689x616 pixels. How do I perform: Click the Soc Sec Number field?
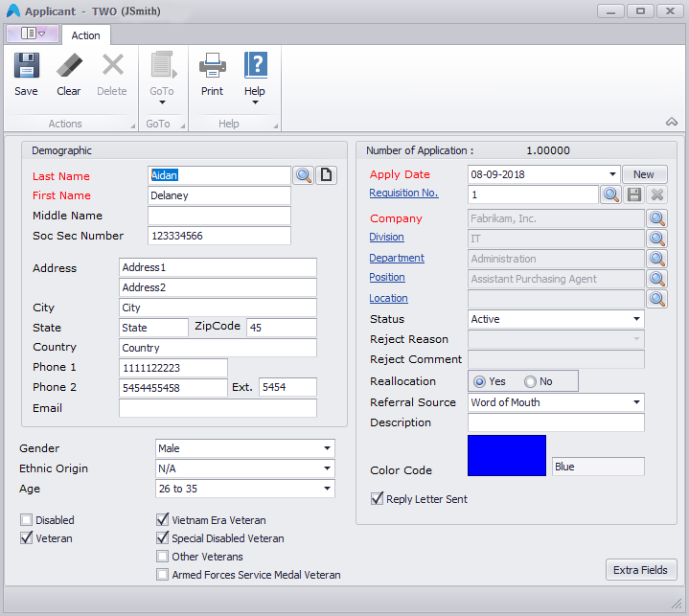218,236
